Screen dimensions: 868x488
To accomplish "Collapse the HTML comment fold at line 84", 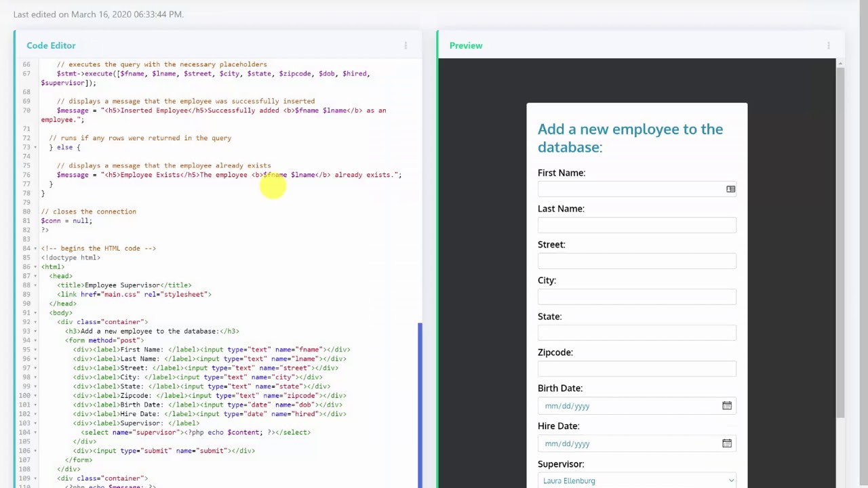I will point(35,248).
